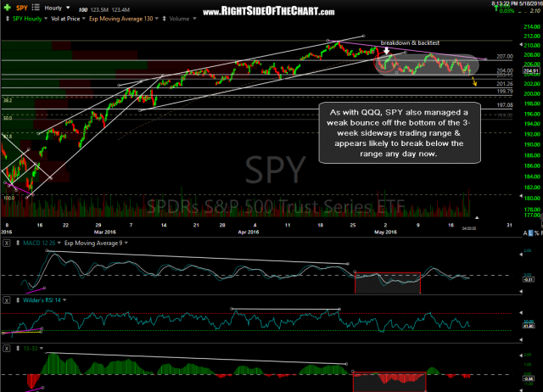Expand the SPY Hourly plot menu
The image size is (543, 392).
(x=45, y=19)
